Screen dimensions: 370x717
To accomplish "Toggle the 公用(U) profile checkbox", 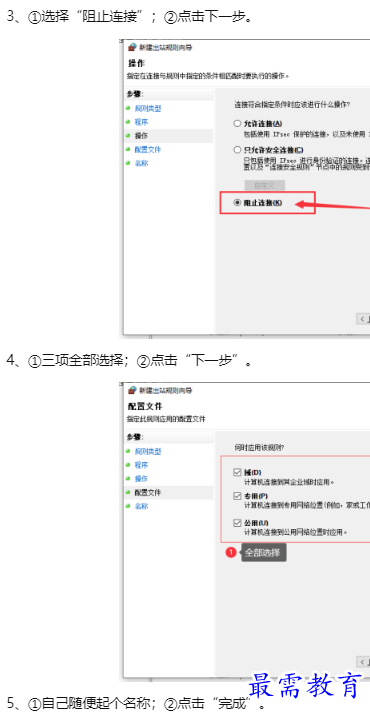I will [237, 523].
